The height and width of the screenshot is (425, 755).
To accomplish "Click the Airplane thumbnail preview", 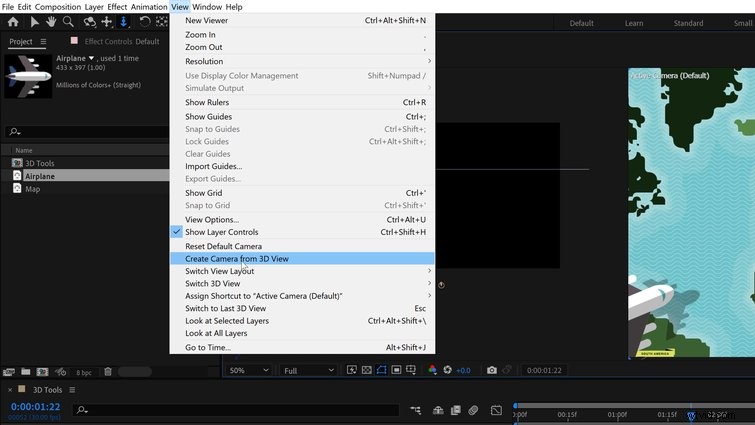I will [x=28, y=77].
